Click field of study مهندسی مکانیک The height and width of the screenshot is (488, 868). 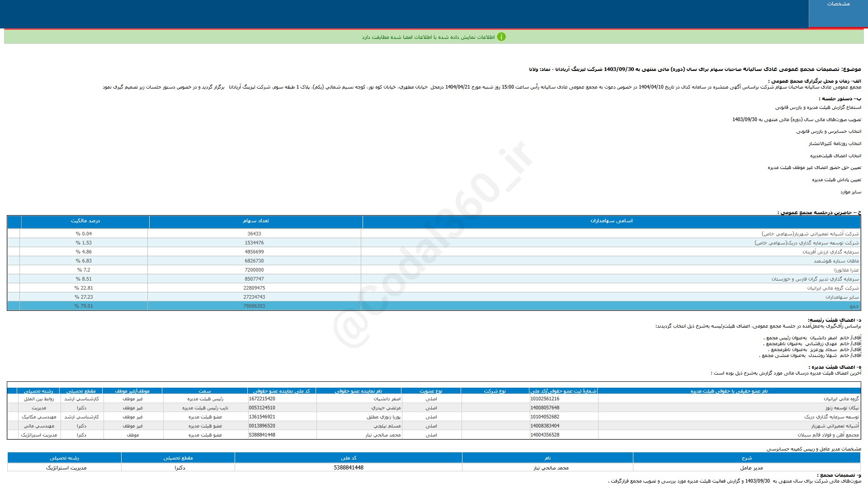pyautogui.click(x=39, y=417)
